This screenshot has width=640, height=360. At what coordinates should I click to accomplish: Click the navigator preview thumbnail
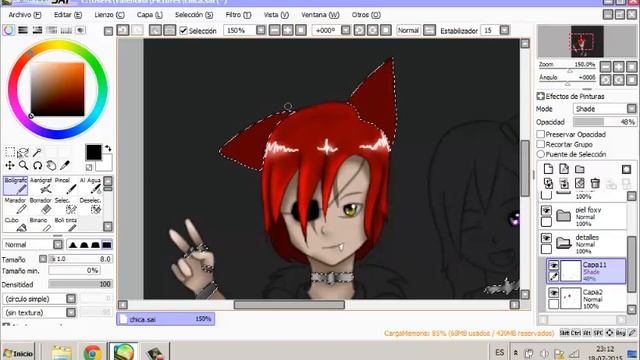(587, 41)
